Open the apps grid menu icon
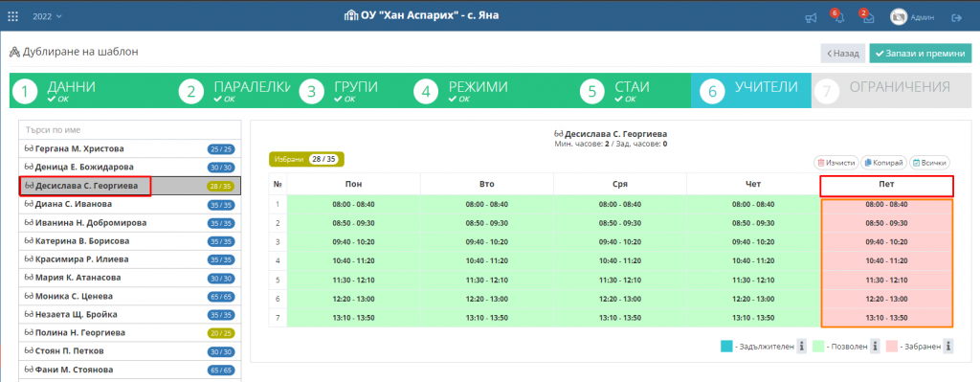This screenshot has height=382, width=980. pyautogui.click(x=12, y=17)
